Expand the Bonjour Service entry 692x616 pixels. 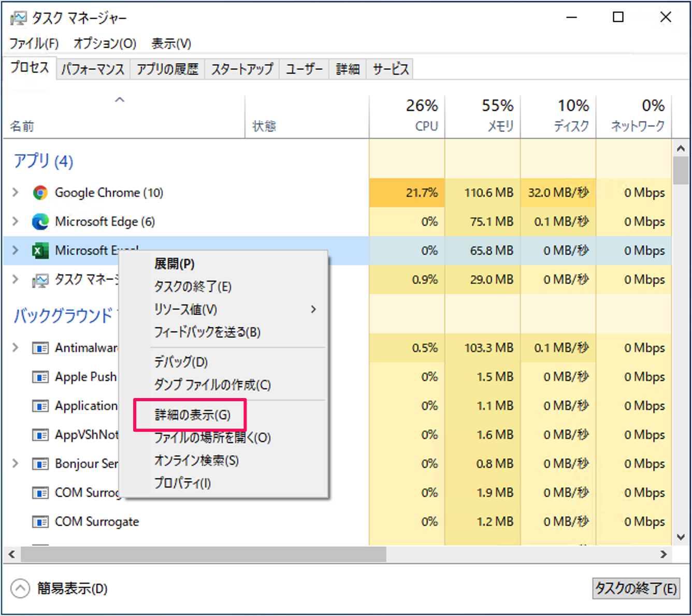(x=15, y=463)
